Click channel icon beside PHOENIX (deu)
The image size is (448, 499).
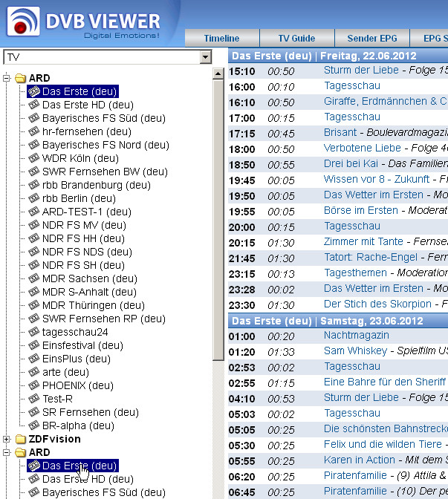coord(33,385)
